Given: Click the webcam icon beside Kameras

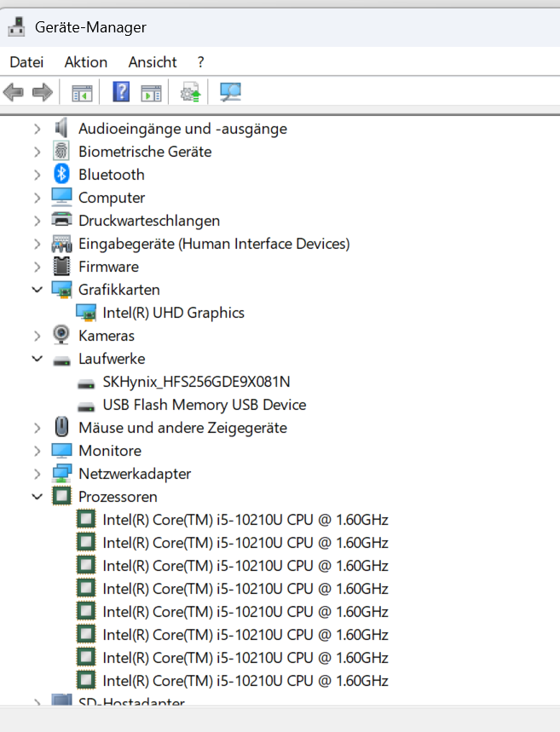Looking at the screenshot, I should pos(61,335).
